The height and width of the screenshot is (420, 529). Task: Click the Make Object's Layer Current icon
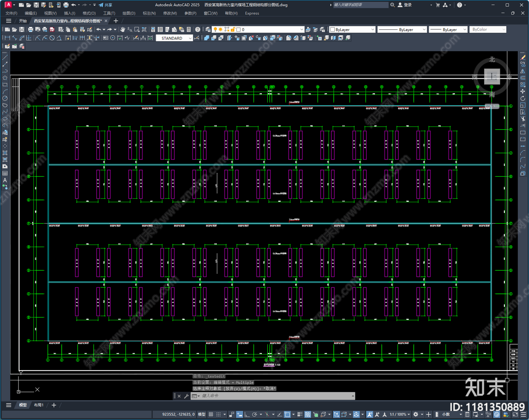click(308, 29)
